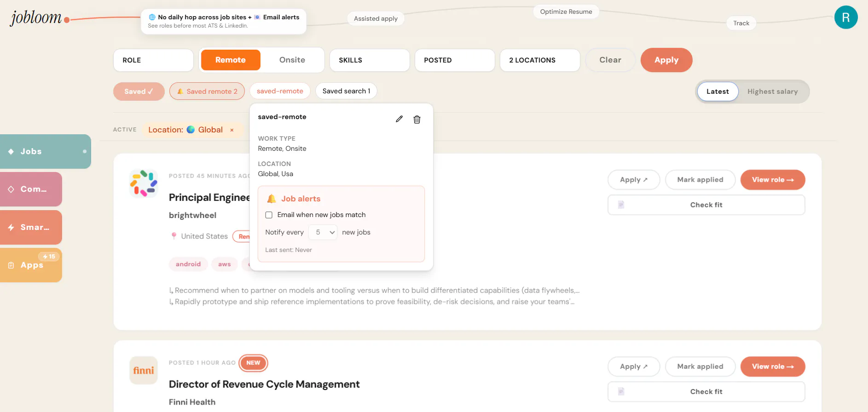Open the Jobs sidebar tab
The height and width of the screenshot is (412, 868).
tap(45, 151)
